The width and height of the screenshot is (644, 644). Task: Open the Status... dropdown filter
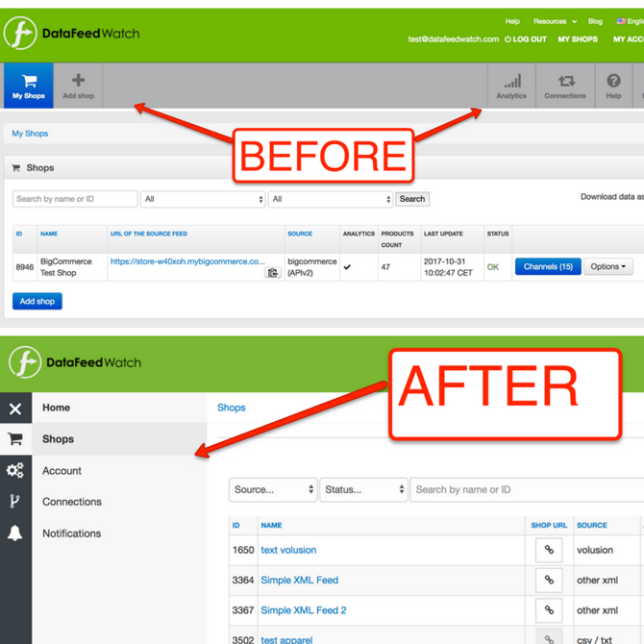pos(363,489)
